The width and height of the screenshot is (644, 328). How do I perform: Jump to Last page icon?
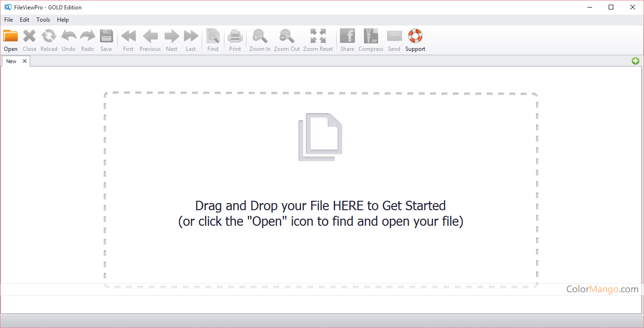(191, 36)
